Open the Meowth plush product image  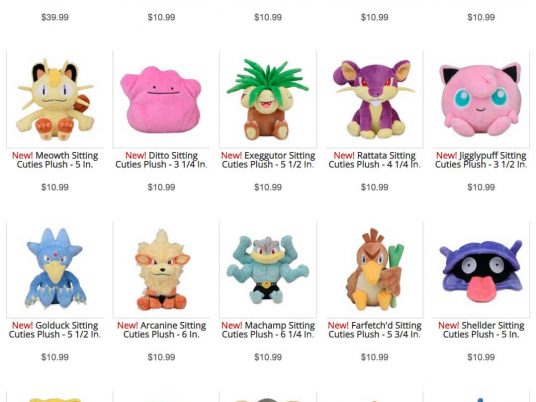[x=55, y=99]
